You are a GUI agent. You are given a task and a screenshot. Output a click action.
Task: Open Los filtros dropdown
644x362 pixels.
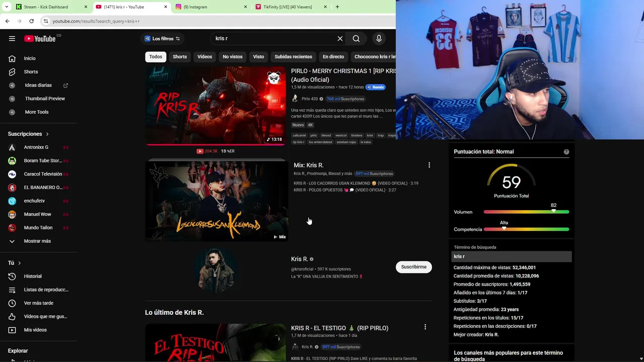click(162, 39)
